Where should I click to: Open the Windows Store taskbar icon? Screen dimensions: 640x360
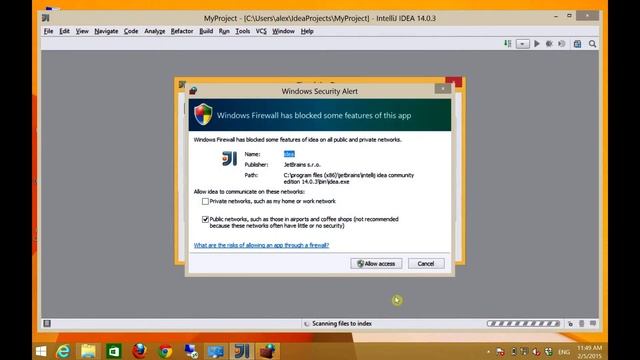click(113, 351)
